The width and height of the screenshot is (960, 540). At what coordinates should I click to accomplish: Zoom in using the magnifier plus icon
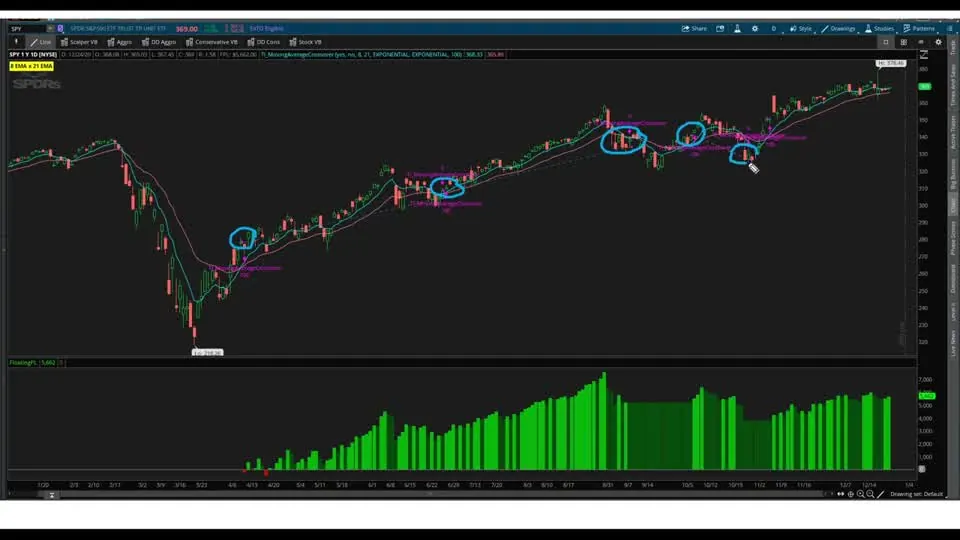pyautogui.click(x=860, y=493)
